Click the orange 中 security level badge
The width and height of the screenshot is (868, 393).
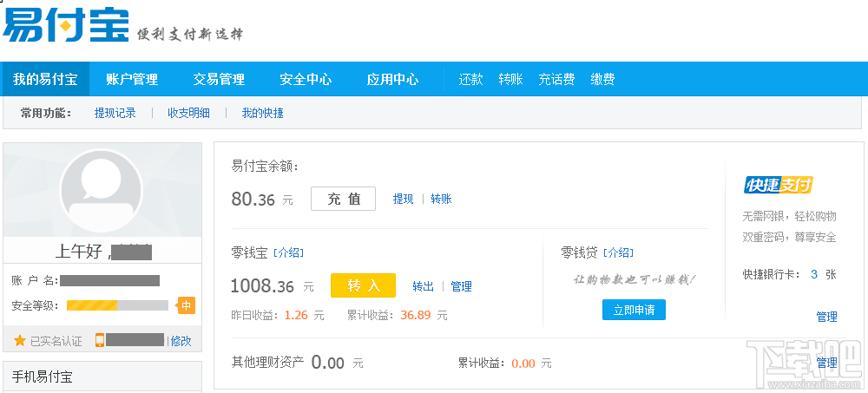pyautogui.click(x=186, y=305)
